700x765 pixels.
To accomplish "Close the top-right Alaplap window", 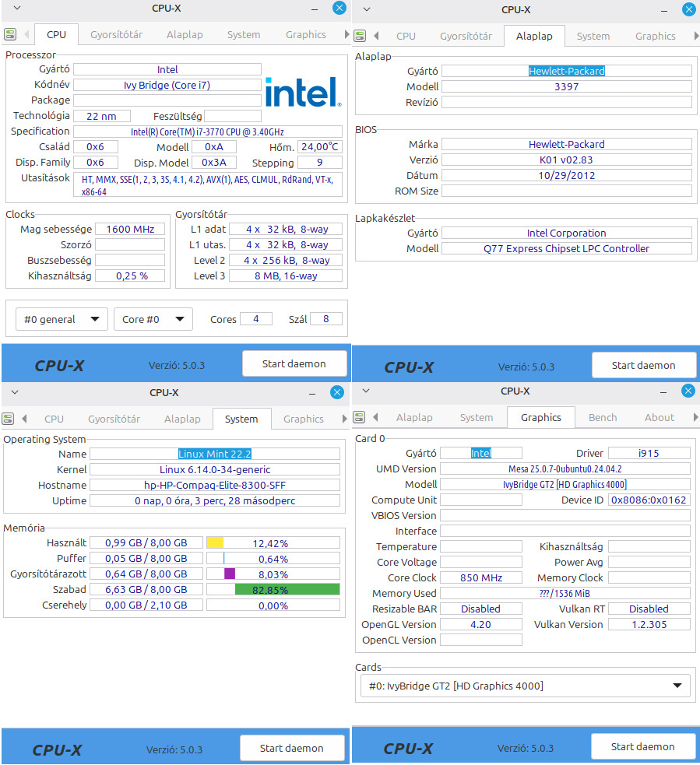I will [689, 9].
